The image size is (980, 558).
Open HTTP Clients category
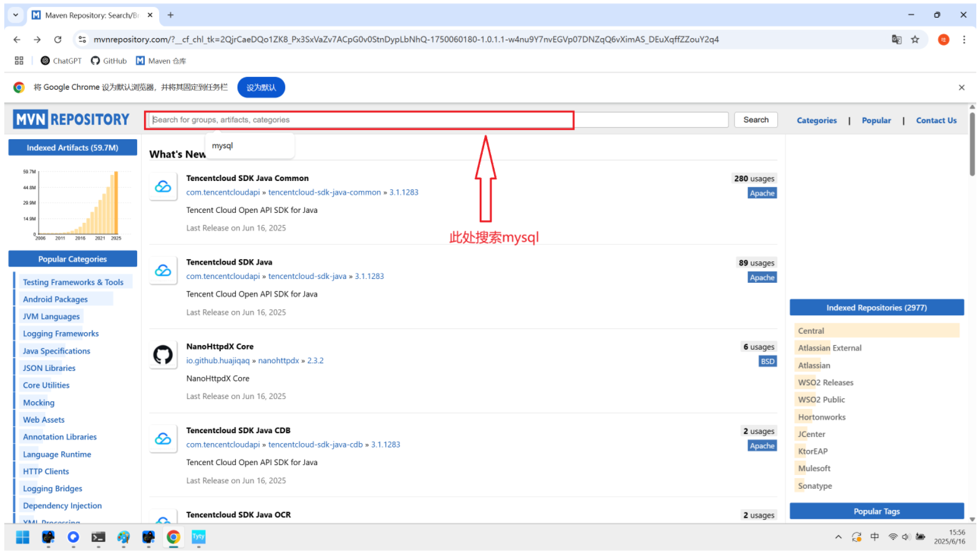[x=46, y=472]
